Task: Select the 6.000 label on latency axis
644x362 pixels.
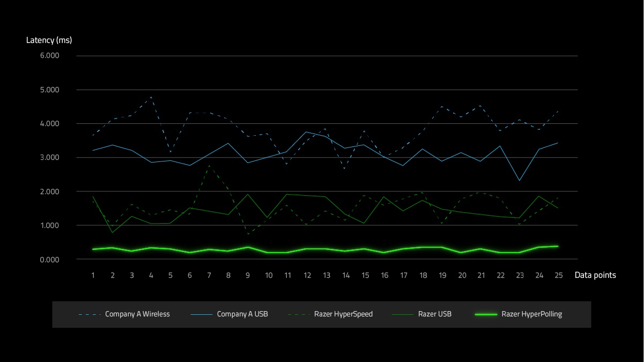Action: [49, 56]
